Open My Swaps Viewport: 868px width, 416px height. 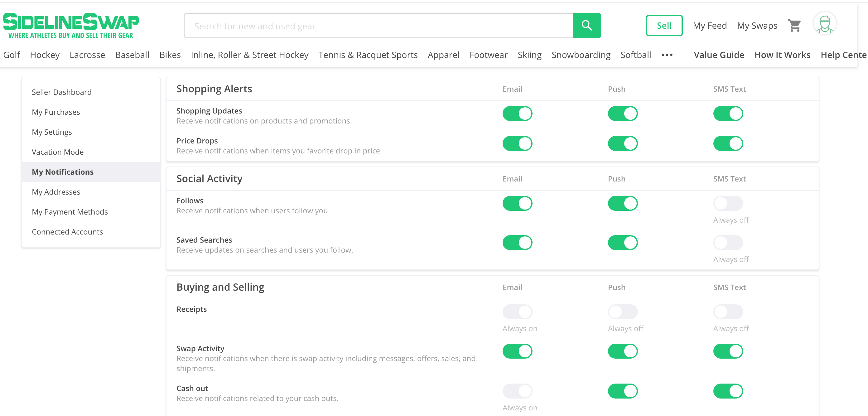click(757, 26)
